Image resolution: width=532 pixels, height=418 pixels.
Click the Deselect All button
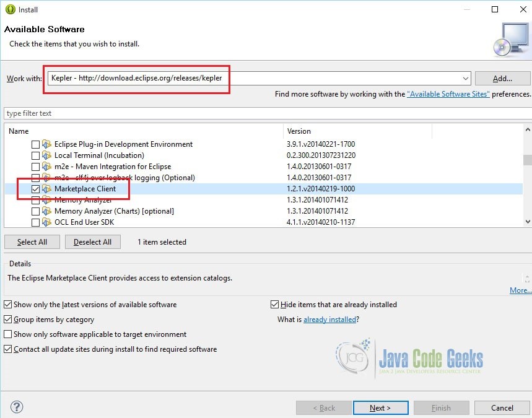[x=93, y=242]
